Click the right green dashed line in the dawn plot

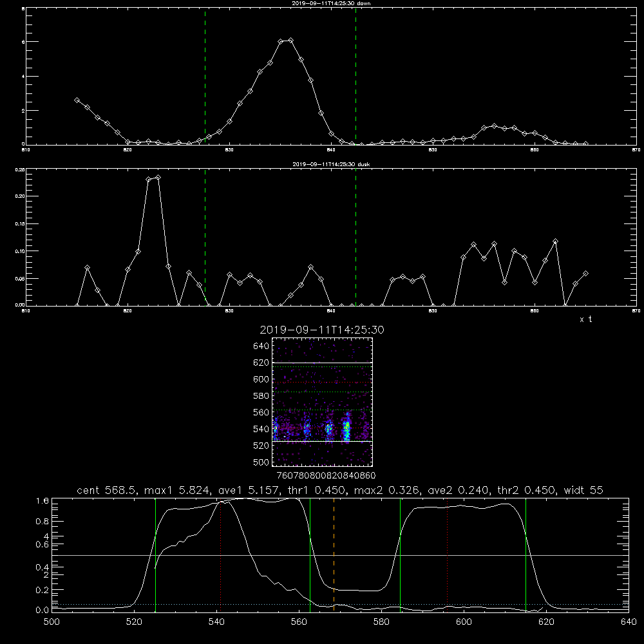pos(355,77)
